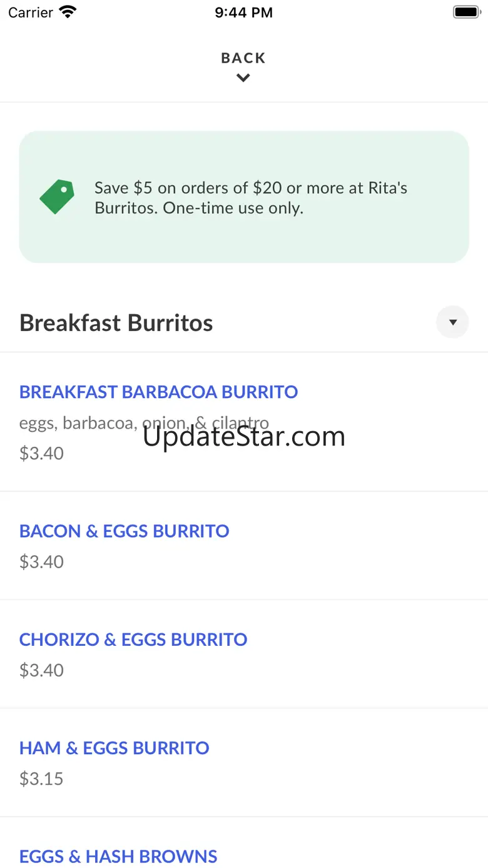488x868 pixels.
Task: Open Ham & Eggs Burrito item
Action: point(114,748)
